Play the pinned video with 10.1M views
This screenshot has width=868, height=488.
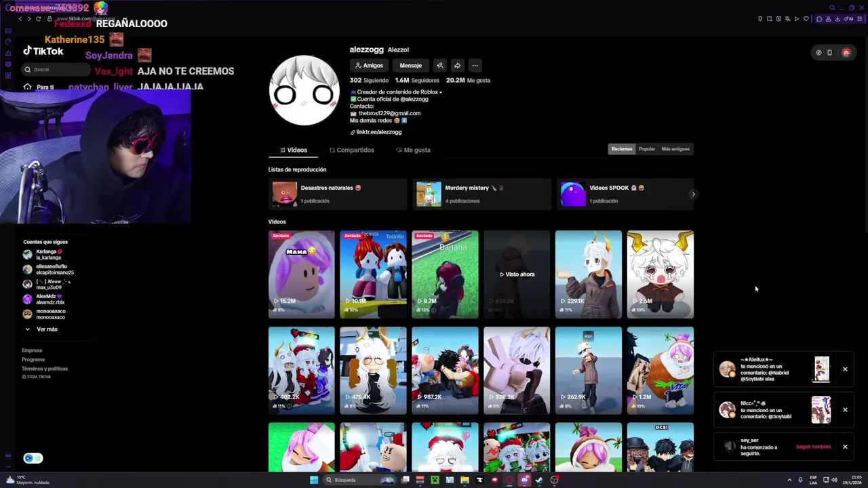tap(373, 274)
